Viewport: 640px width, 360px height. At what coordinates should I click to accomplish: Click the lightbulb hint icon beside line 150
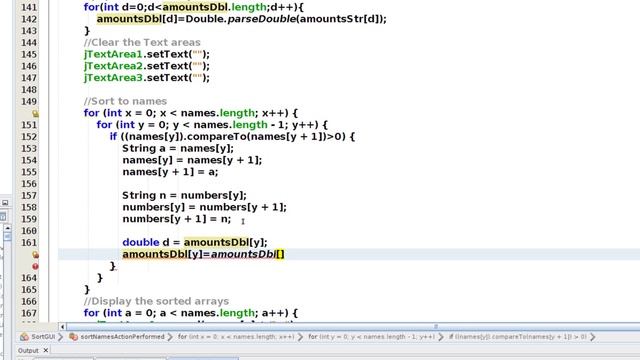click(36, 113)
